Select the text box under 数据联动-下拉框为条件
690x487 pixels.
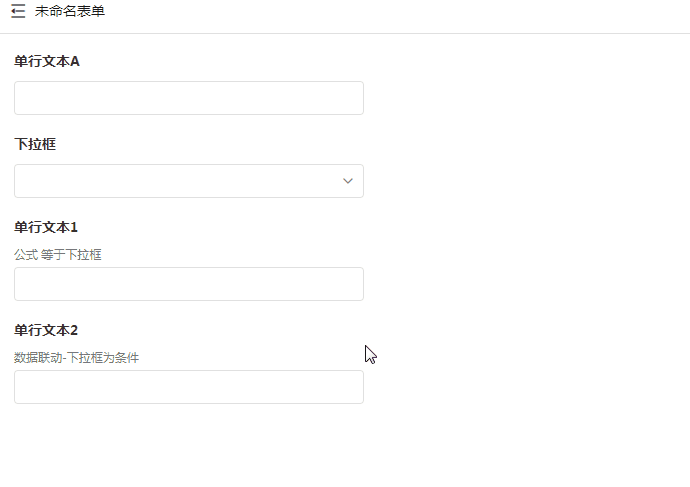point(188,387)
